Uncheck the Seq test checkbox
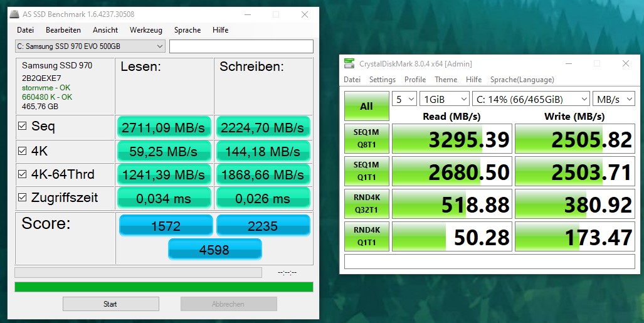This screenshot has width=644, height=323. coord(23,126)
